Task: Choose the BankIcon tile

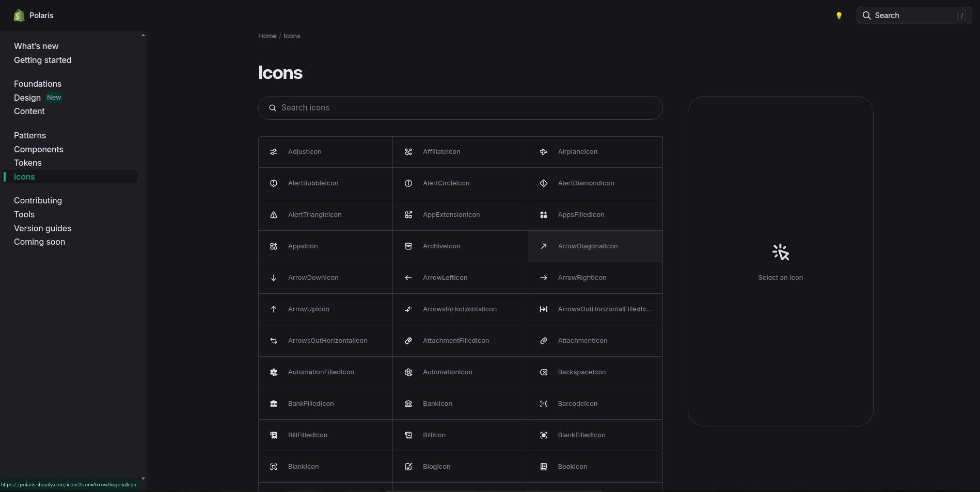Action: pos(460,404)
